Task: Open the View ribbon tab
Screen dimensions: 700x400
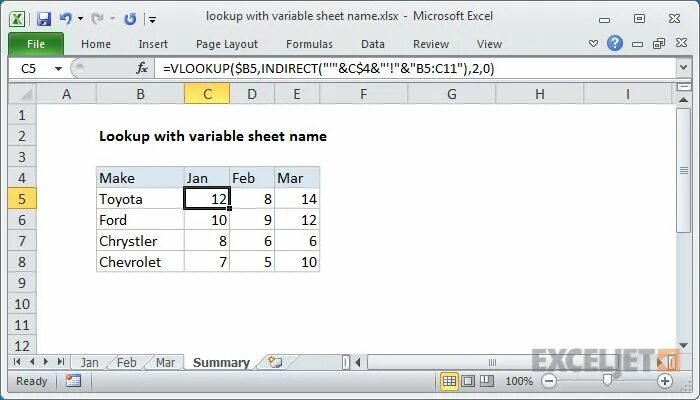Action: [489, 44]
